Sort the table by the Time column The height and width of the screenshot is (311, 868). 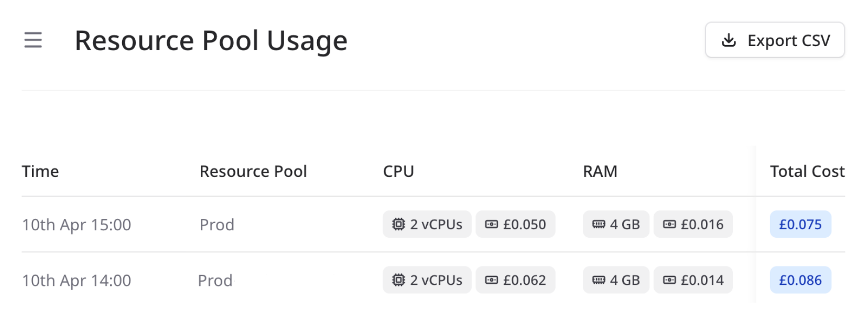[x=40, y=171]
